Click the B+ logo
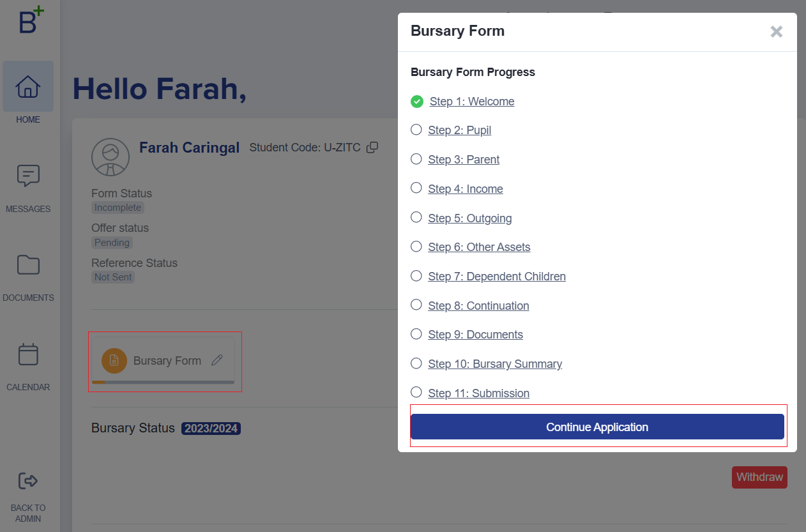Viewport: 806px width, 532px height. coord(31,20)
